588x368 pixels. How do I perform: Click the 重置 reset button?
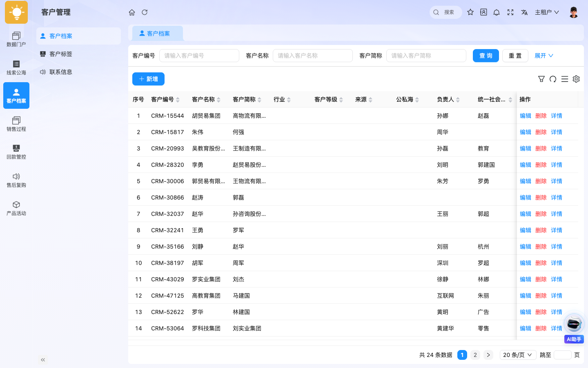[x=515, y=56]
